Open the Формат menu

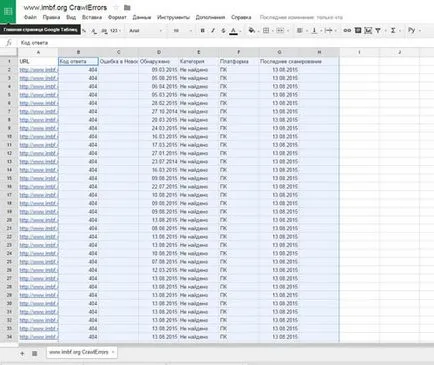point(117,17)
